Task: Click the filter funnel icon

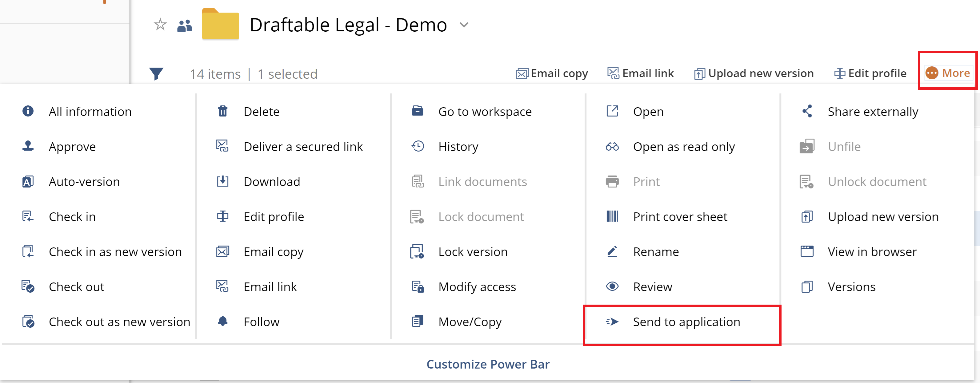Action: pos(156,73)
